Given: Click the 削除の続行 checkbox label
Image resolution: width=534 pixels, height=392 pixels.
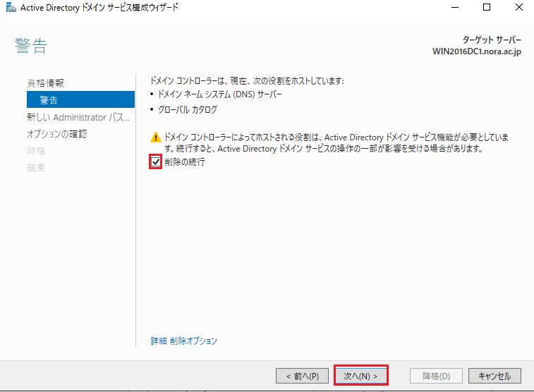Looking at the screenshot, I should (x=185, y=161).
